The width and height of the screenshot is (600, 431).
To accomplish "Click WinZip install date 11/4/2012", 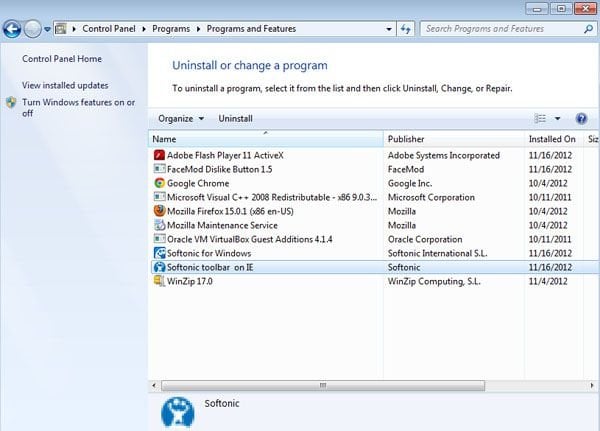I will tap(548, 281).
